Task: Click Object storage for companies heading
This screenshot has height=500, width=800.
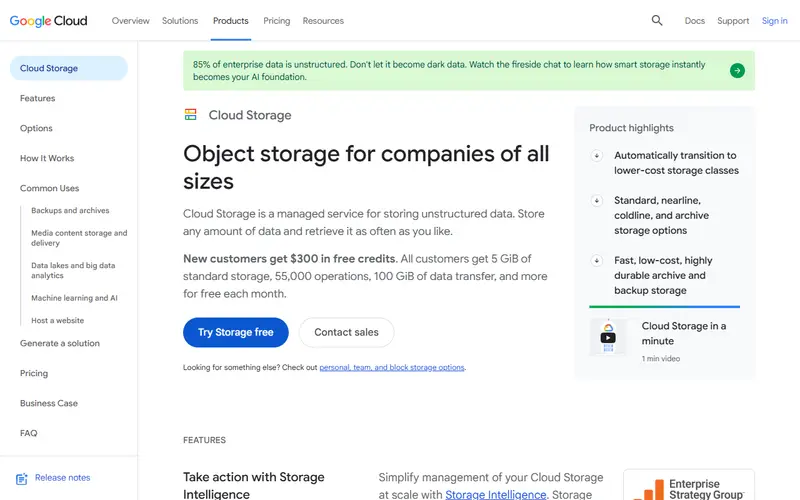Action: (366, 167)
